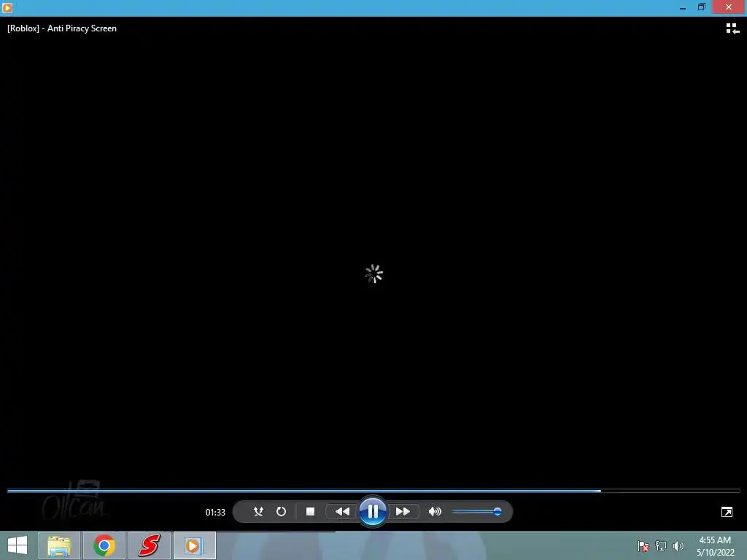This screenshot has width=747, height=560.
Task: Open the system volume tray icon
Action: [678, 545]
